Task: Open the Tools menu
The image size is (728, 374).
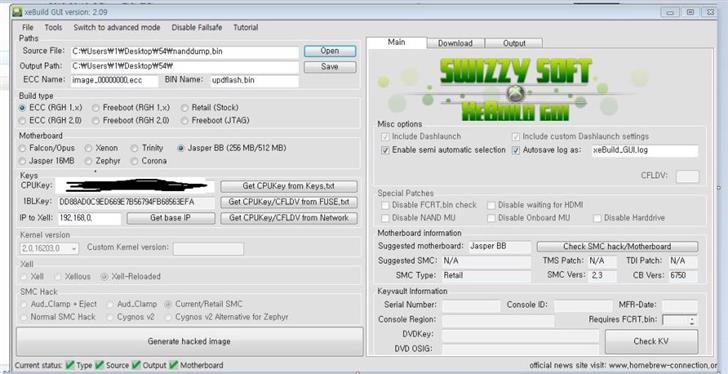Action: [x=53, y=27]
